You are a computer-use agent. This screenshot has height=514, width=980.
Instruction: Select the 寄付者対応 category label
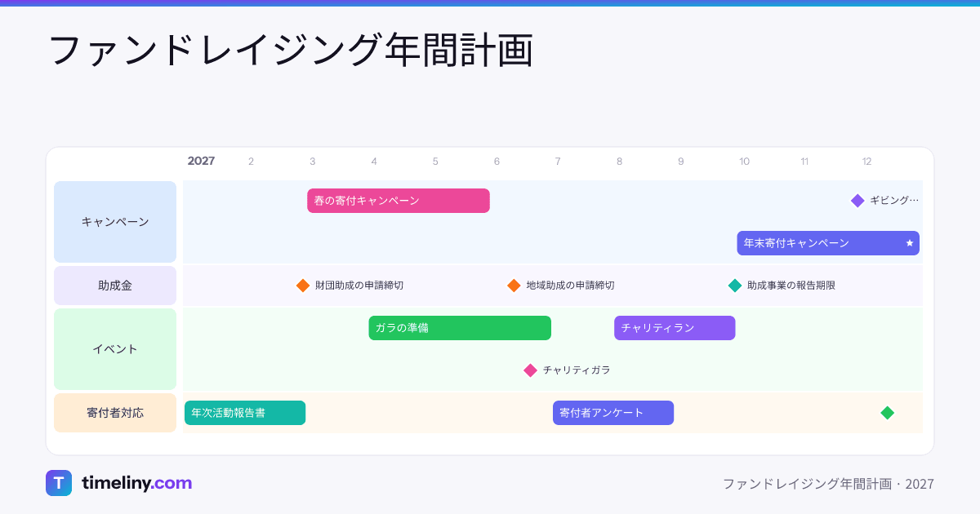coord(115,413)
